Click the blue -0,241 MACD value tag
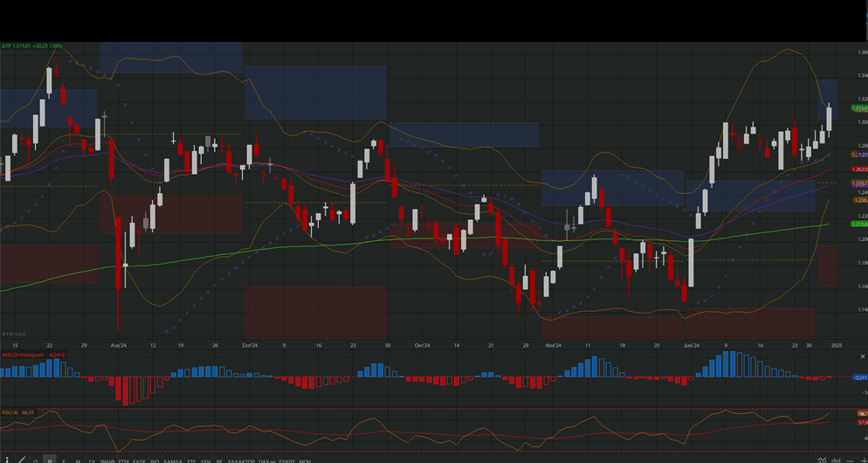Screen dimensions: 868x463 tap(859, 377)
